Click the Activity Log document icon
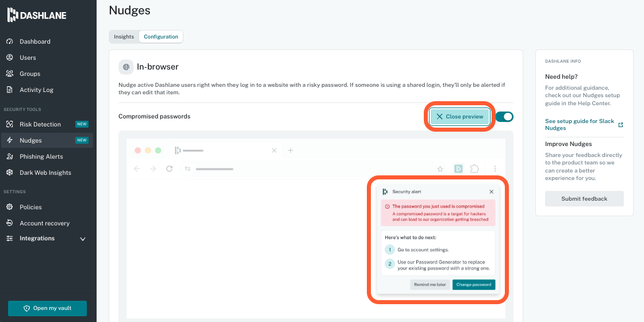This screenshot has height=322, width=644. pos(9,90)
